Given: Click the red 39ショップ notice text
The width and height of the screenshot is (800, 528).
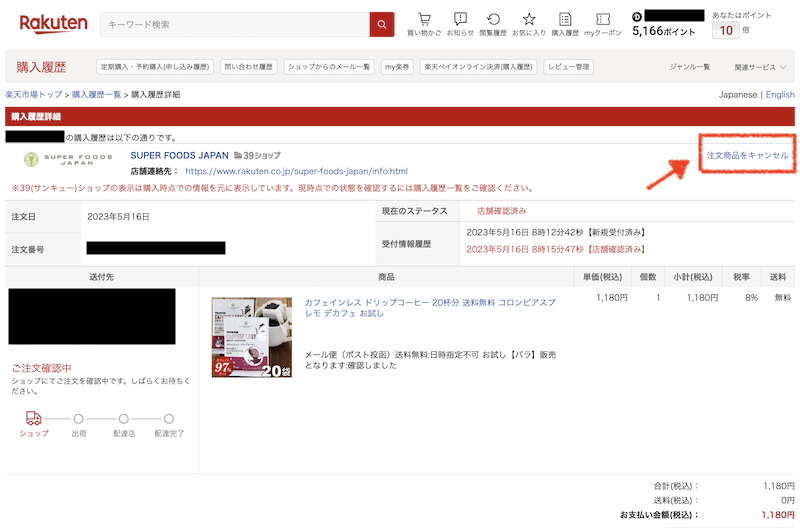Looking at the screenshot, I should coord(273,188).
